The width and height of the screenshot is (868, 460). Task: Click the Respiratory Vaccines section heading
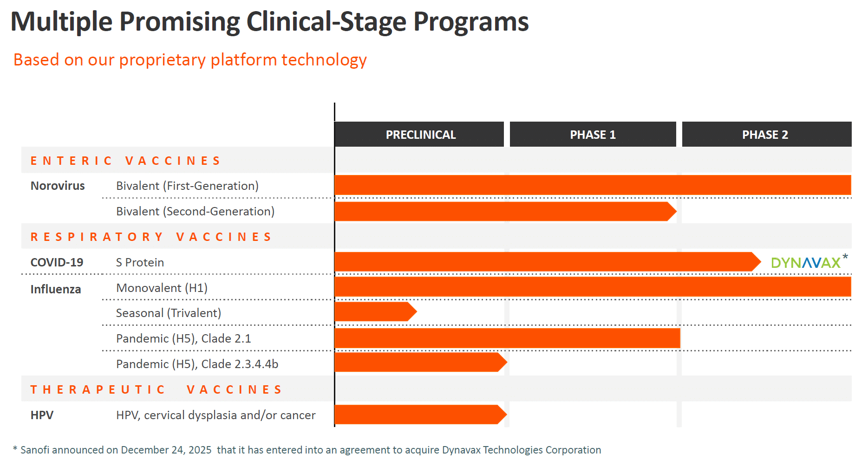(x=151, y=237)
